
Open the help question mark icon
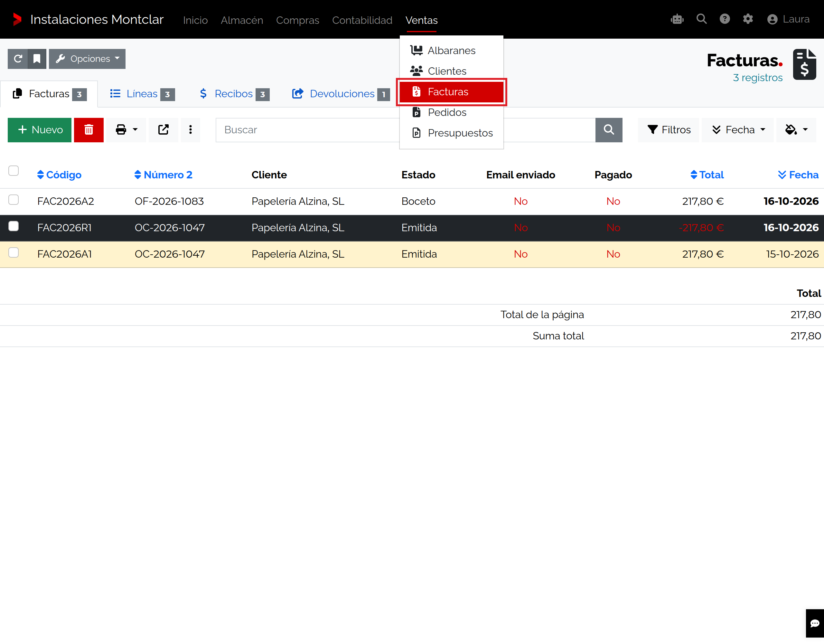click(725, 19)
